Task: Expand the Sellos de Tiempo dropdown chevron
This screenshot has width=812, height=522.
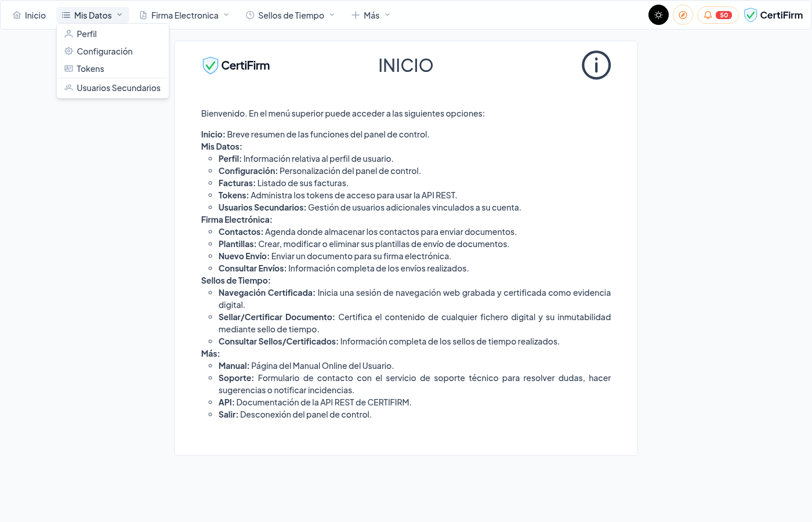Action: (332, 15)
